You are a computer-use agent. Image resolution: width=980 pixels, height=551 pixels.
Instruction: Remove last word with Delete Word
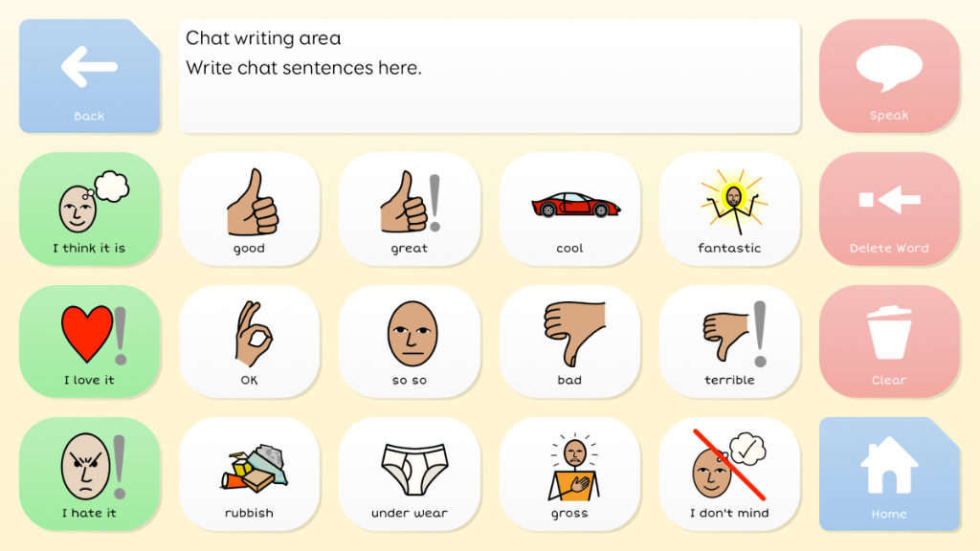889,209
